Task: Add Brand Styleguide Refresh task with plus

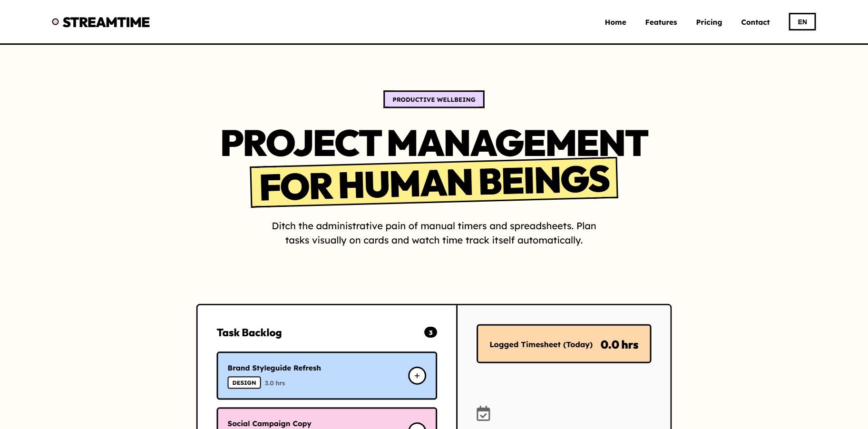Action: tap(417, 376)
